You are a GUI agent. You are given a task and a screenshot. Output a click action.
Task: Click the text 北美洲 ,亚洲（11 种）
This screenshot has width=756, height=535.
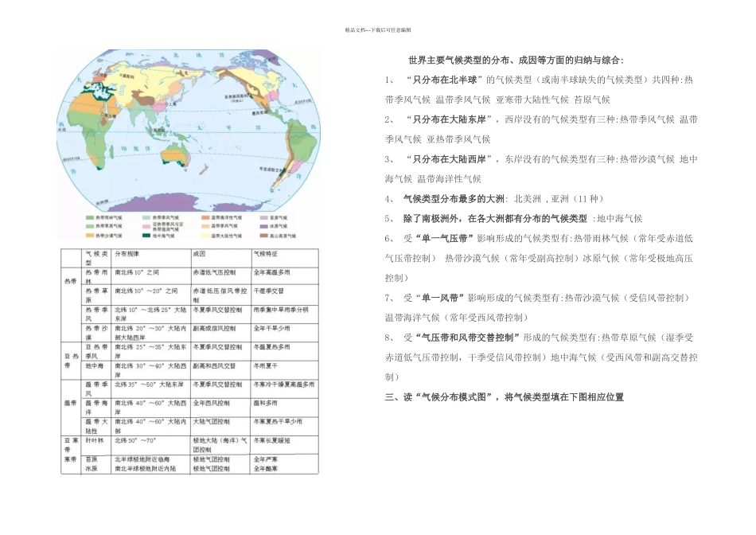click(559, 199)
